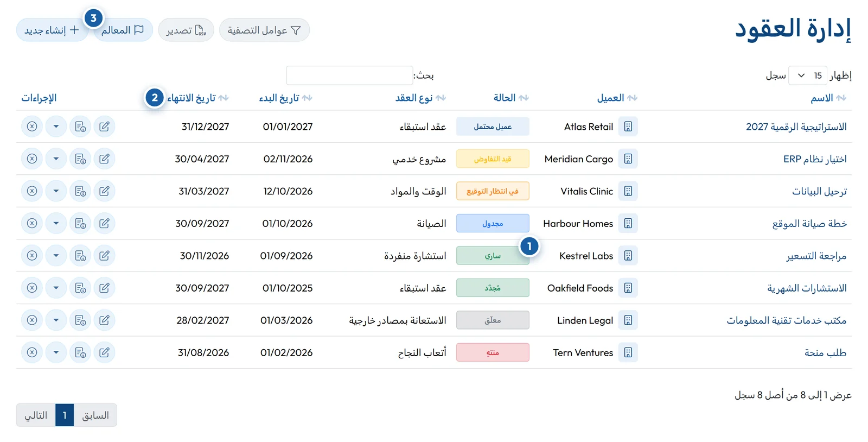868x442 pixels.
Task: Expand actions dropdown for Atlas Retail row
Action: 56,127
